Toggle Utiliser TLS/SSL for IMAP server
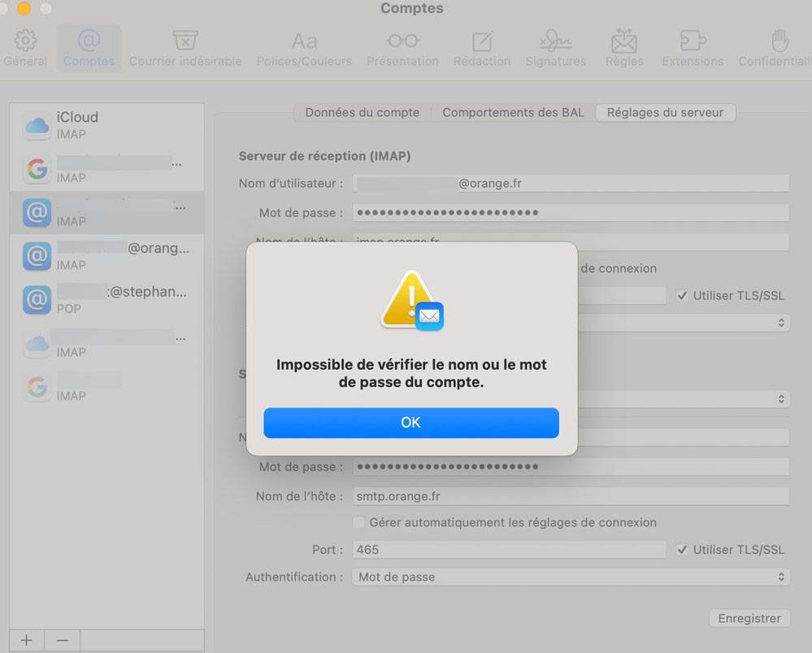Viewport: 812px width, 653px height. [682, 296]
